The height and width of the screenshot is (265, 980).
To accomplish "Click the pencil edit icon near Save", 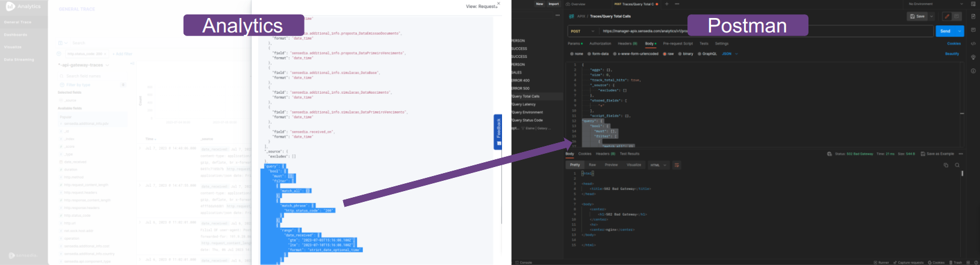I will coord(947,16).
